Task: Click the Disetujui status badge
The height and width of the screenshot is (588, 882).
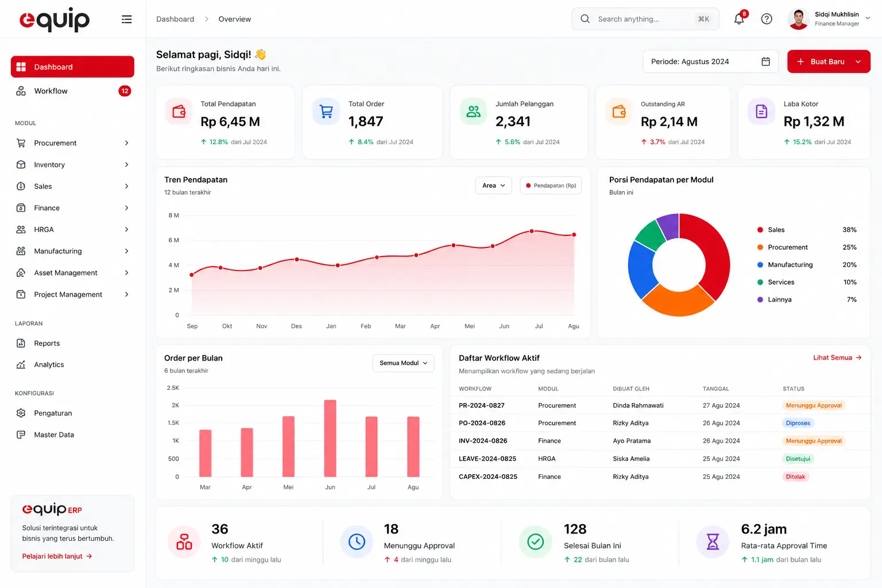Action: point(798,459)
